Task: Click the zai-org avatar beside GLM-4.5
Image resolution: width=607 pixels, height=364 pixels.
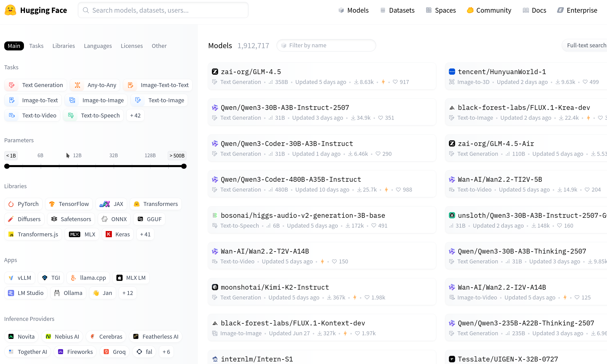Action: point(215,72)
